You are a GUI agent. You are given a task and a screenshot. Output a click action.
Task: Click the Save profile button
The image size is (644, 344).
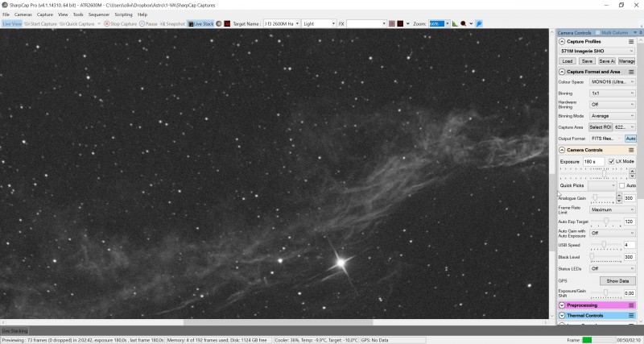click(587, 61)
